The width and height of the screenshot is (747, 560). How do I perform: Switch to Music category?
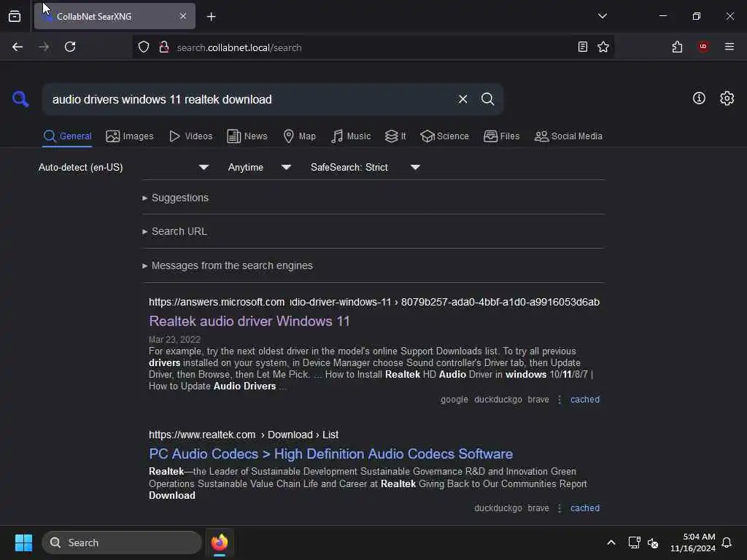pyautogui.click(x=351, y=136)
